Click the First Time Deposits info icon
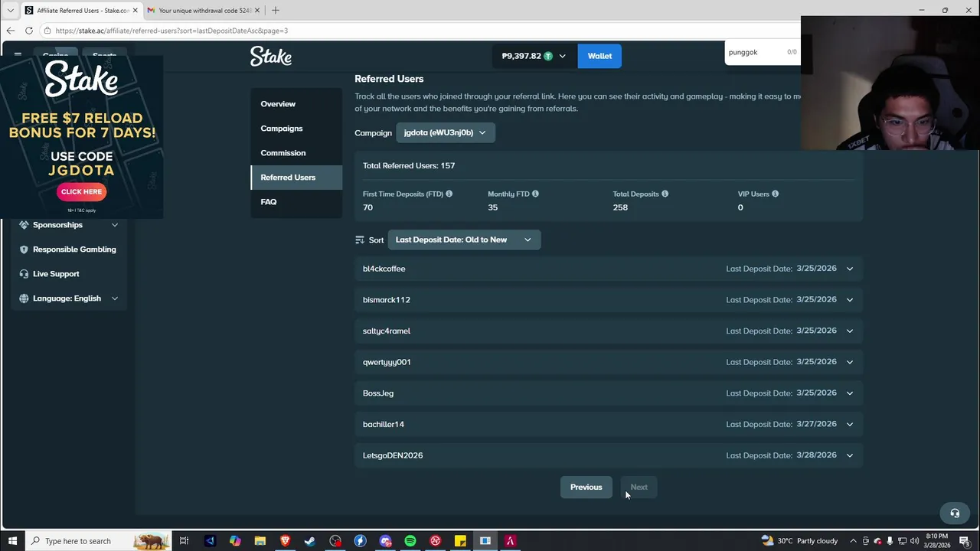Viewport: 980px width, 551px height. [x=449, y=194]
